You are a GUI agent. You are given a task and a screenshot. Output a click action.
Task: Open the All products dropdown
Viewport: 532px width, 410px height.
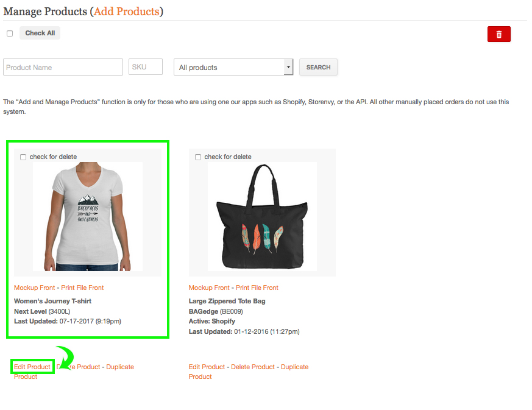point(233,67)
